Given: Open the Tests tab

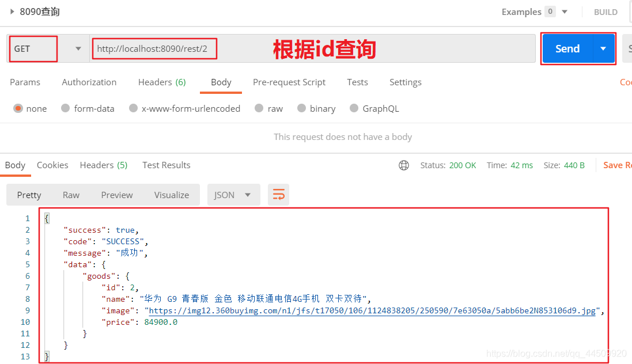Looking at the screenshot, I should (357, 82).
